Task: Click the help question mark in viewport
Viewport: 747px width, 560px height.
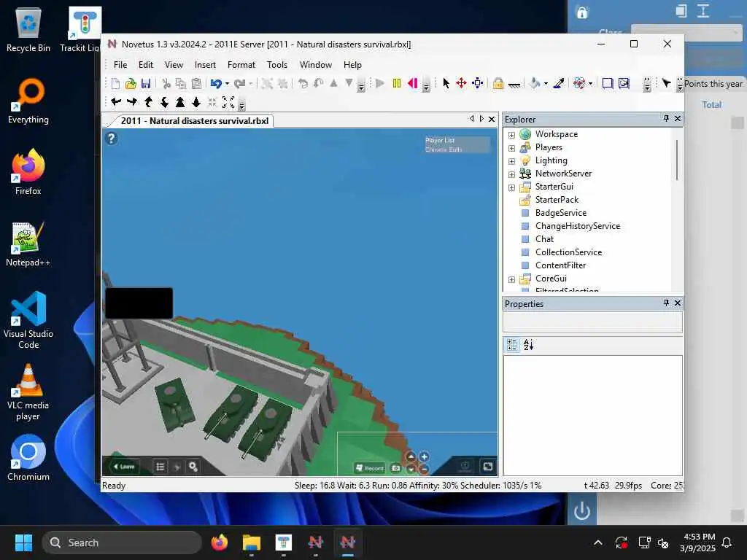Action: pos(111,139)
